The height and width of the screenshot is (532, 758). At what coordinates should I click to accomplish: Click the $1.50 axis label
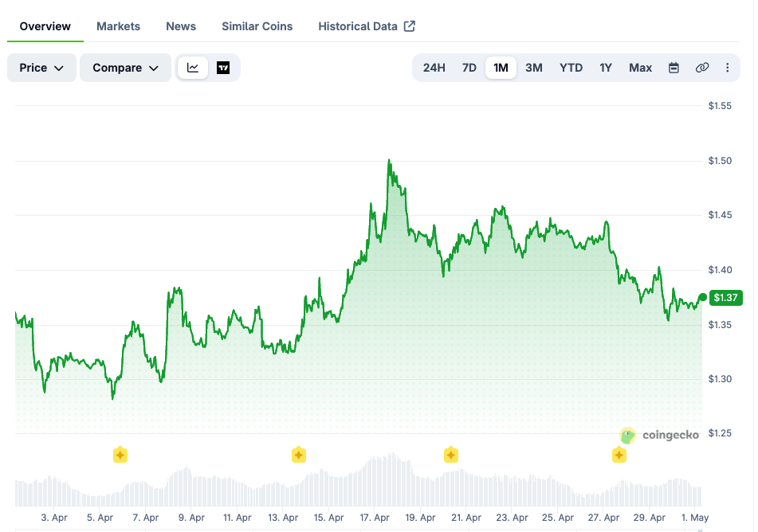pos(720,161)
